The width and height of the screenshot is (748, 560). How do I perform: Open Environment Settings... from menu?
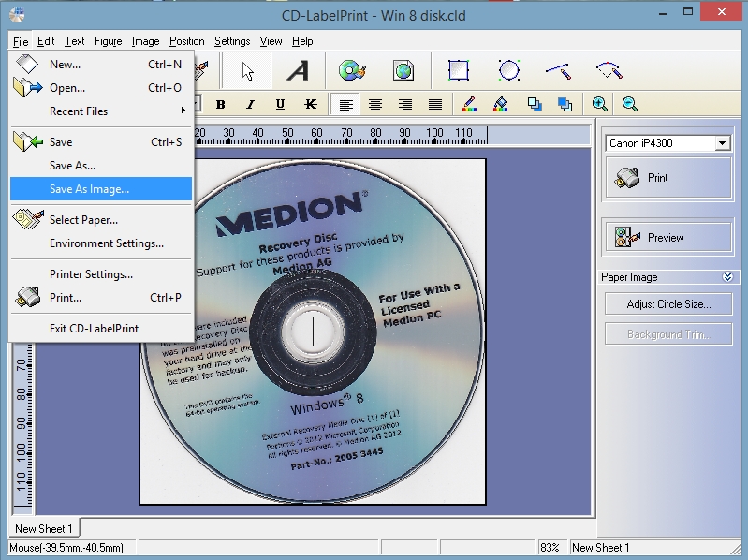point(101,243)
